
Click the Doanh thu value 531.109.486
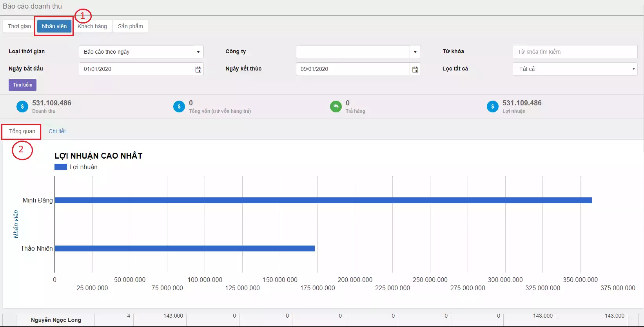(x=52, y=103)
